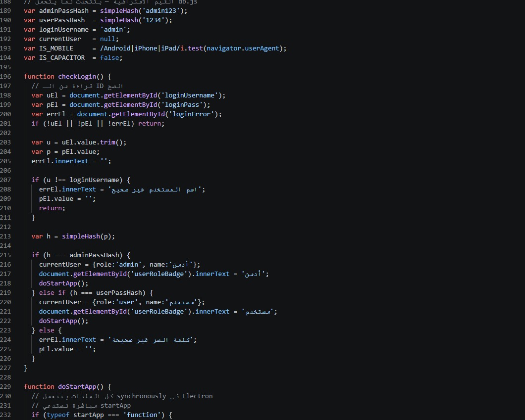525x420 pixels.
Task: Click navigator.userAgent on line 193
Action: [x=243, y=48]
